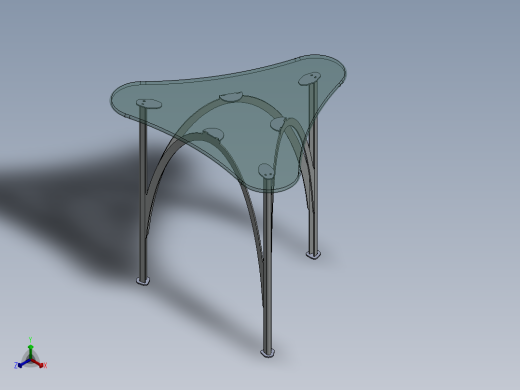Select the foot pad under the left leg
Viewport: 520px width, 390px height.
(143, 281)
